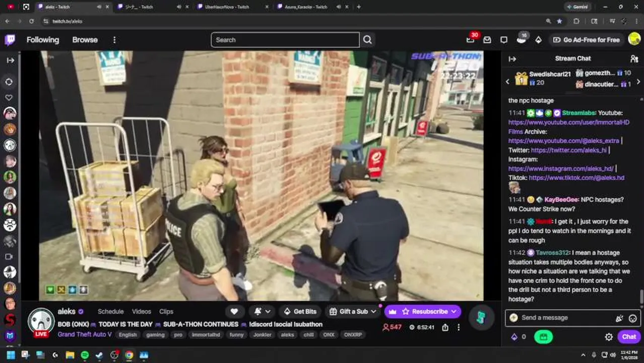The image size is (644, 363).
Task: Open the cheer Bits icon in the message box
Action: [x=619, y=318]
